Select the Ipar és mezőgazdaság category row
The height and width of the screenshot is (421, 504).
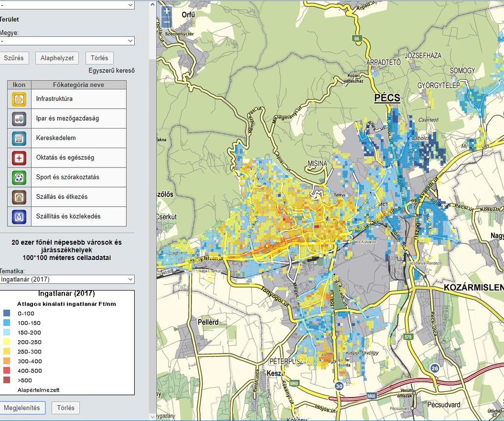(x=67, y=119)
